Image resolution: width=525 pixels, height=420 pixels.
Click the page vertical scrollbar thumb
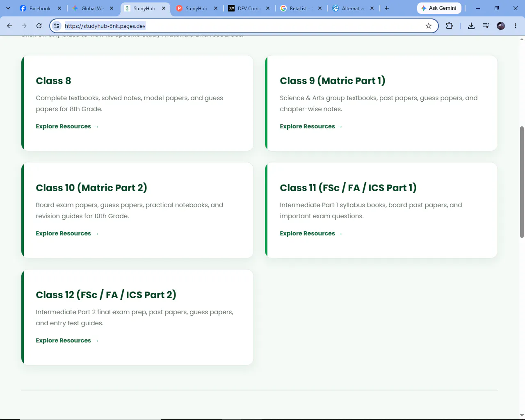click(522, 182)
